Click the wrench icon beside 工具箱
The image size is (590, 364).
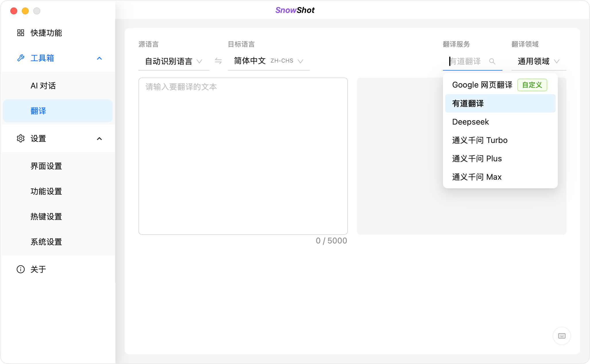(21, 58)
